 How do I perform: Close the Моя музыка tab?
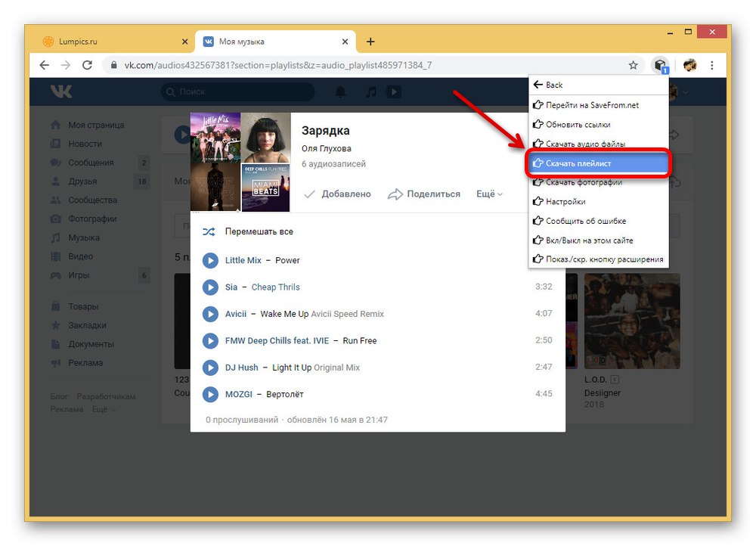[345, 42]
